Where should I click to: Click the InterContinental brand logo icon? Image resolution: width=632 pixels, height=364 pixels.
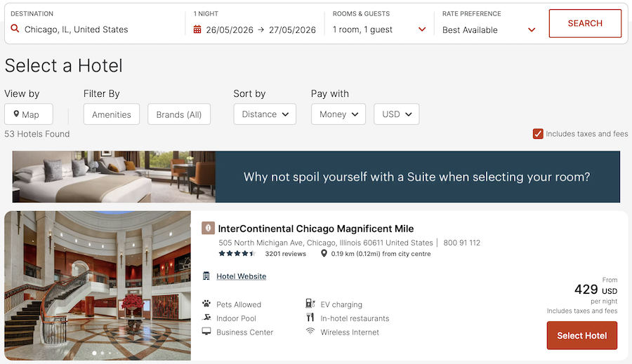(x=208, y=229)
